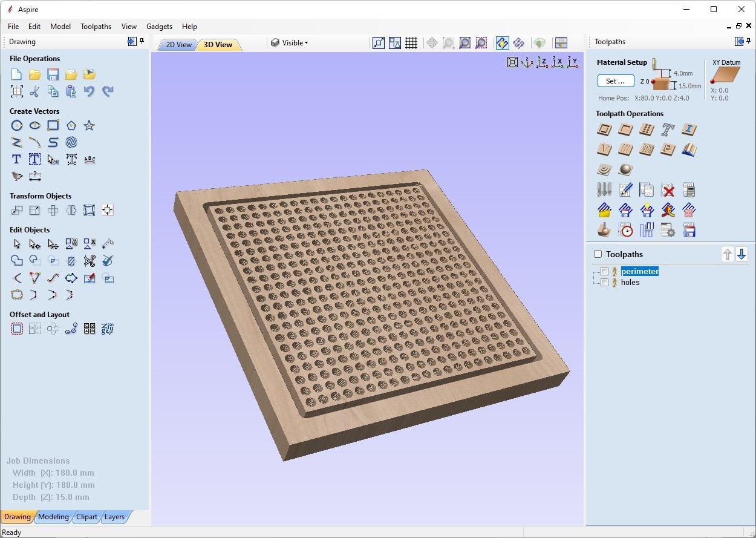Choose the Draw Text tool
The height and width of the screenshot is (538, 756).
[x=17, y=159]
